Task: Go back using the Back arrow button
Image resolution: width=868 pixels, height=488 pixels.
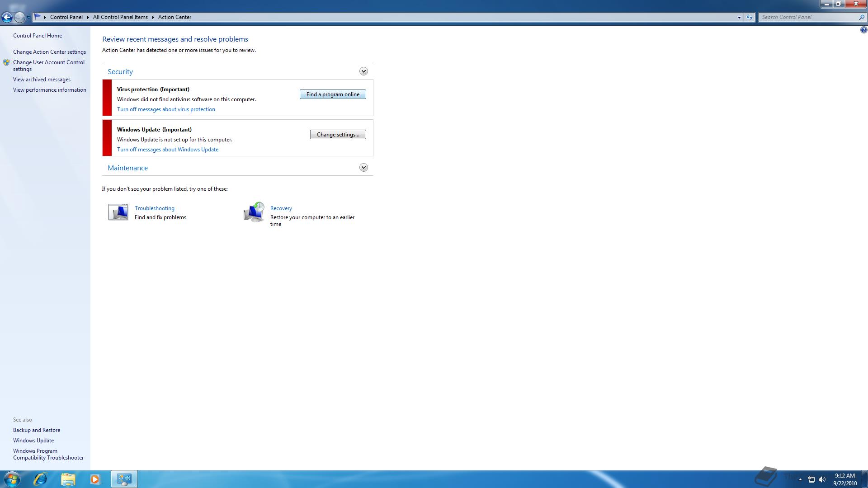Action: pos(7,17)
